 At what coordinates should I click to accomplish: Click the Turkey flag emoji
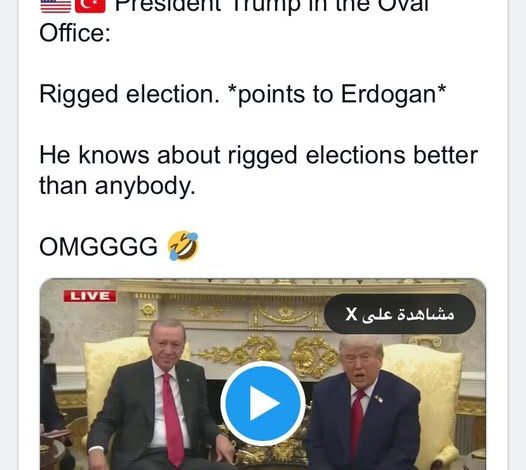(x=90, y=5)
